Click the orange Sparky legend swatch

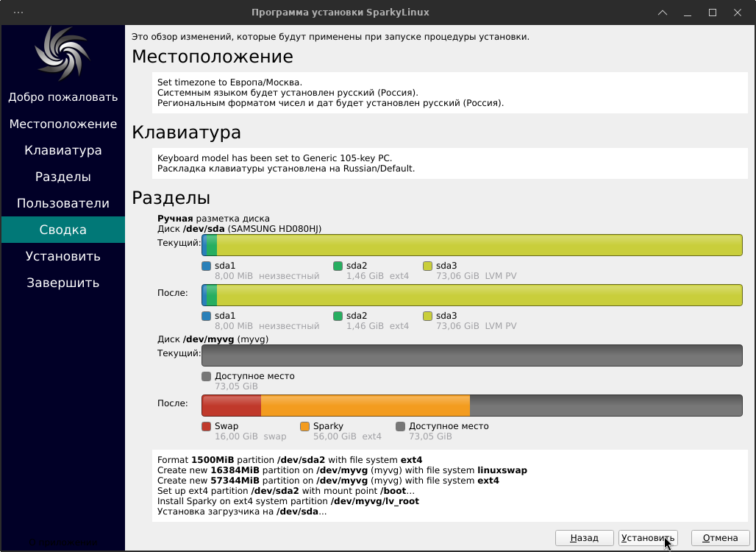(x=304, y=427)
